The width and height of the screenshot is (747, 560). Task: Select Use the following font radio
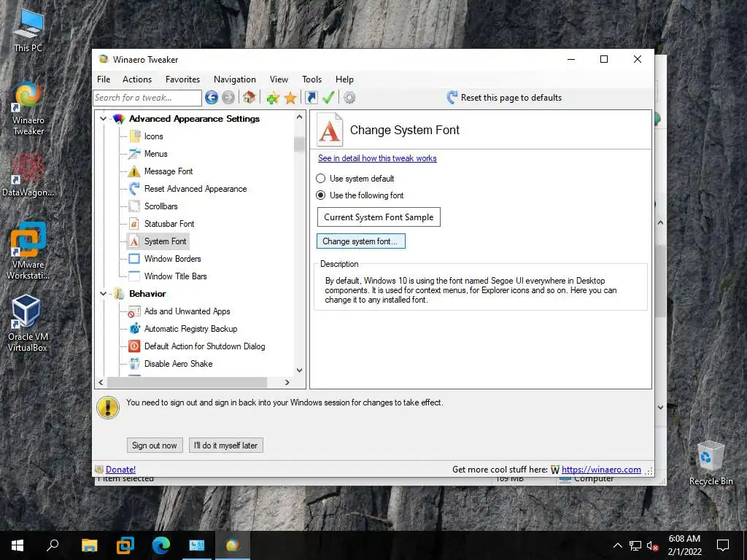click(x=321, y=195)
